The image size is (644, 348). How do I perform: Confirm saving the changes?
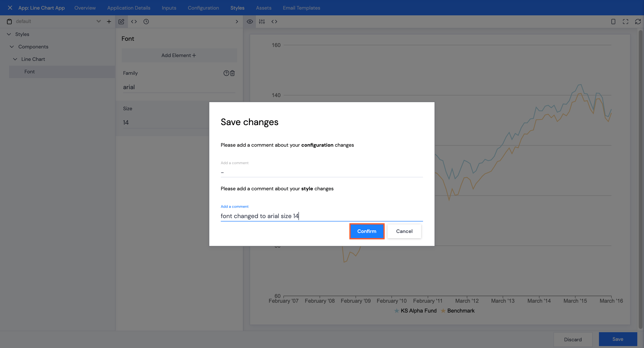367,231
